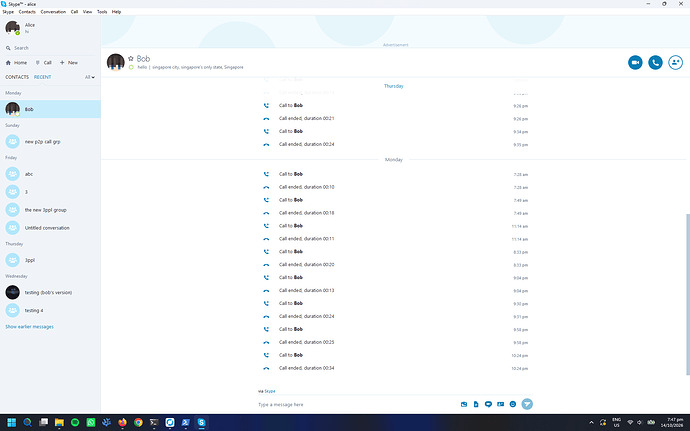Click the send message button
Viewport: 690px width, 431px height.
(x=527, y=404)
